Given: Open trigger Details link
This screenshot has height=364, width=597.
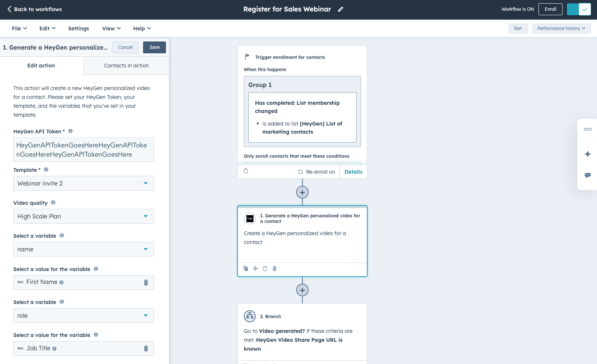Looking at the screenshot, I should [354, 172].
